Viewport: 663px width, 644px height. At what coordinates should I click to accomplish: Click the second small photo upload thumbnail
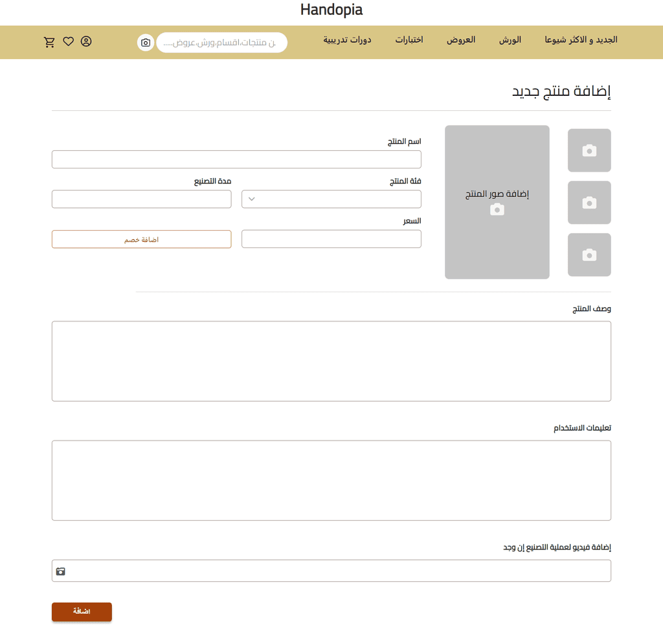tap(589, 202)
